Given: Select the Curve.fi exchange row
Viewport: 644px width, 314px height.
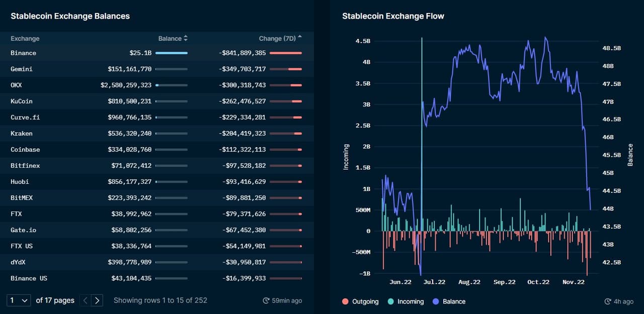Looking at the screenshot, I should click(25, 117).
